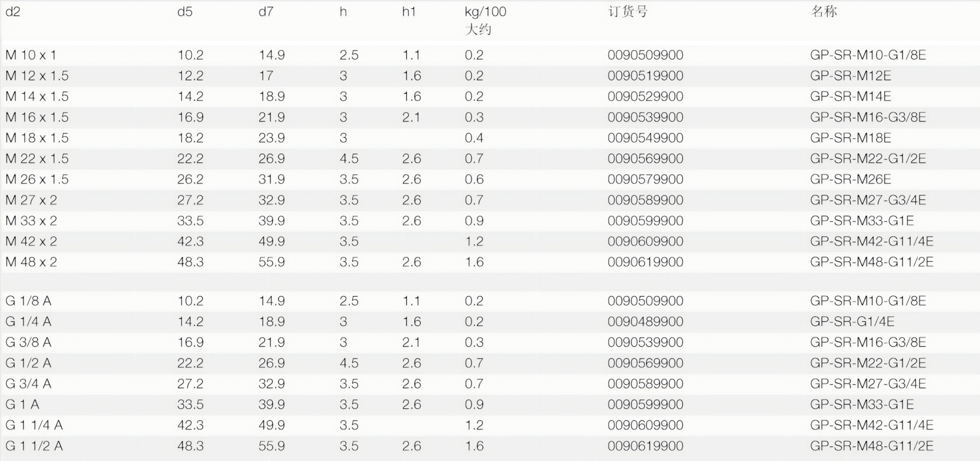Select the part name GP-SR-M26E
980x461 pixels.
click(850, 179)
